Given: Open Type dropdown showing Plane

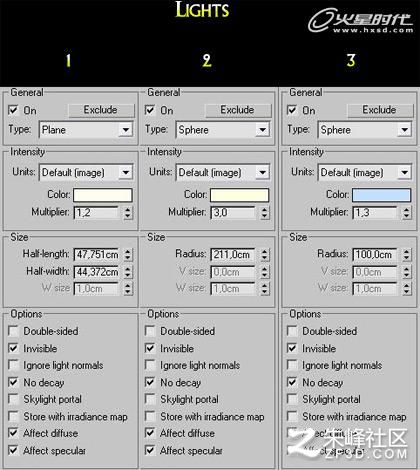Looking at the screenshot, I should point(86,130).
